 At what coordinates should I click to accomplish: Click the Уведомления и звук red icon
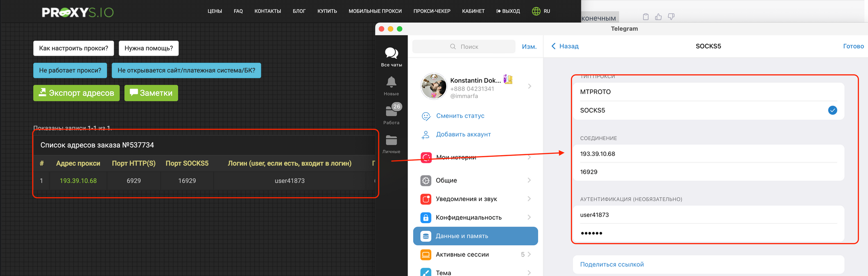pos(426,199)
